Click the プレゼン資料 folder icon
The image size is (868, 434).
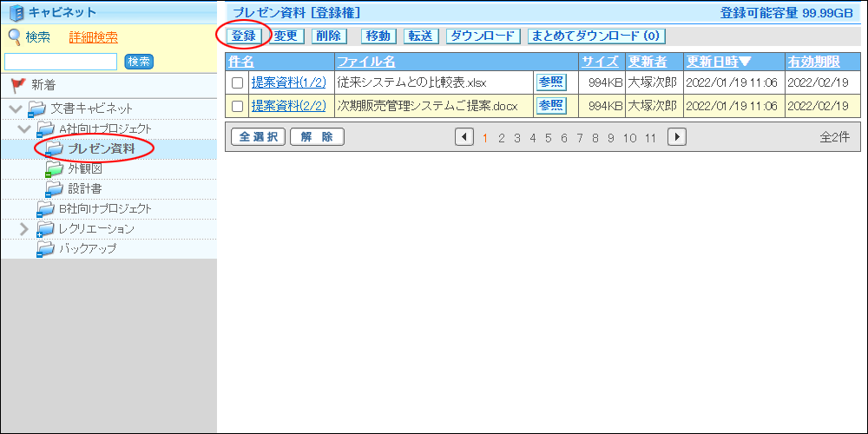click(x=54, y=148)
